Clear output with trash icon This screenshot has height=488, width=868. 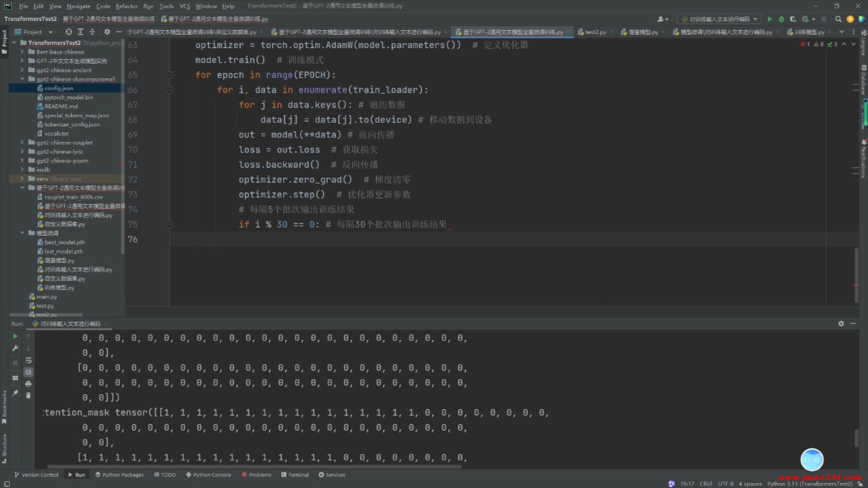[28, 396]
